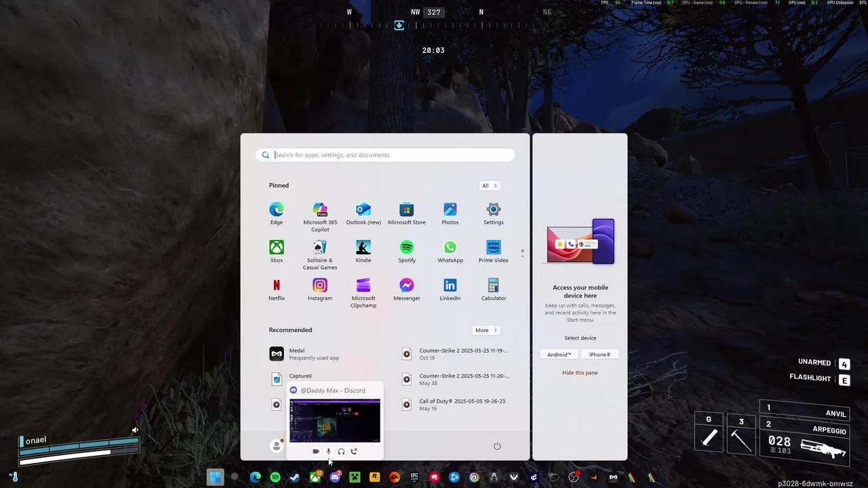Image resolution: width=868 pixels, height=488 pixels.
Task: Click the Ubisoft Connect taskbar icon
Action: [474, 477]
